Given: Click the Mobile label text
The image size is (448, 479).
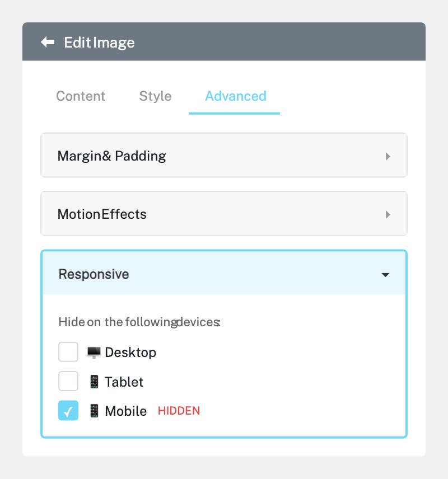Looking at the screenshot, I should click(125, 411).
